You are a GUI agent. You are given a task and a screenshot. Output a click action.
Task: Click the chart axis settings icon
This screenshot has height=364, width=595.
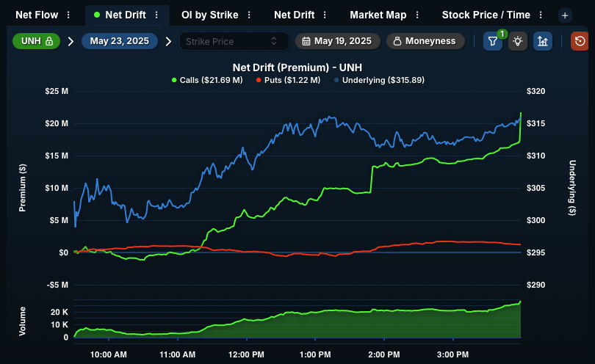click(x=543, y=41)
